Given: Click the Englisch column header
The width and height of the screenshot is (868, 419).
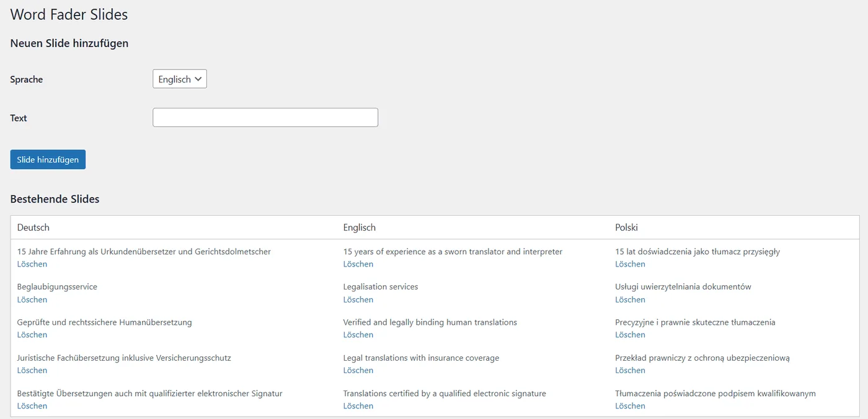Looking at the screenshot, I should [360, 227].
